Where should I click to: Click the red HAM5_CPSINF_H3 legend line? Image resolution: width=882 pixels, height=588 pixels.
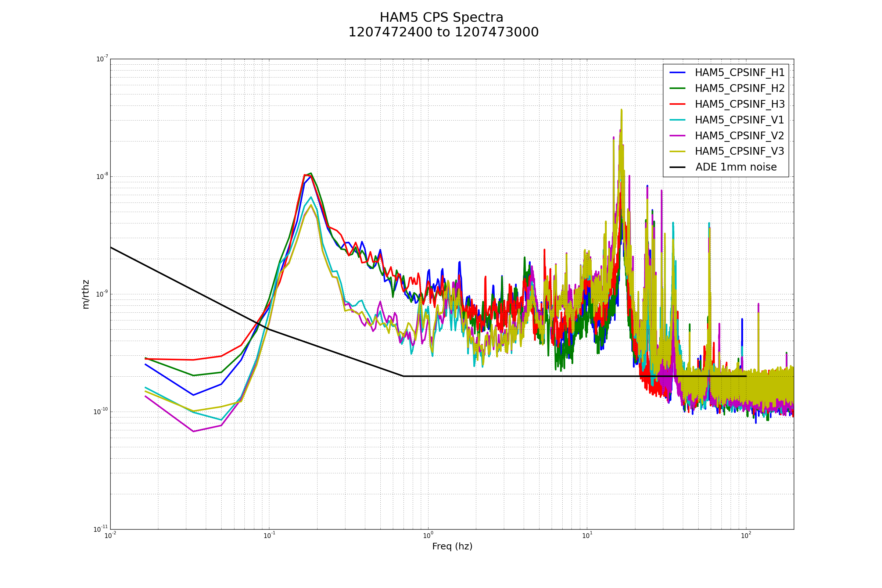point(677,104)
